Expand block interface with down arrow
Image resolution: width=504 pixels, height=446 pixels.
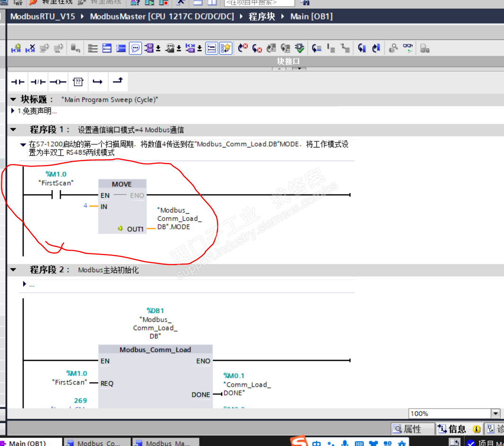(299, 69)
